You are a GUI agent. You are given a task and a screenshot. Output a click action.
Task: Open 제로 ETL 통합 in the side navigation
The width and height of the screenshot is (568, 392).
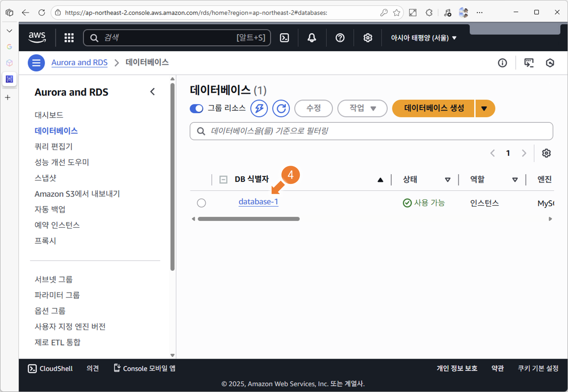pos(57,342)
